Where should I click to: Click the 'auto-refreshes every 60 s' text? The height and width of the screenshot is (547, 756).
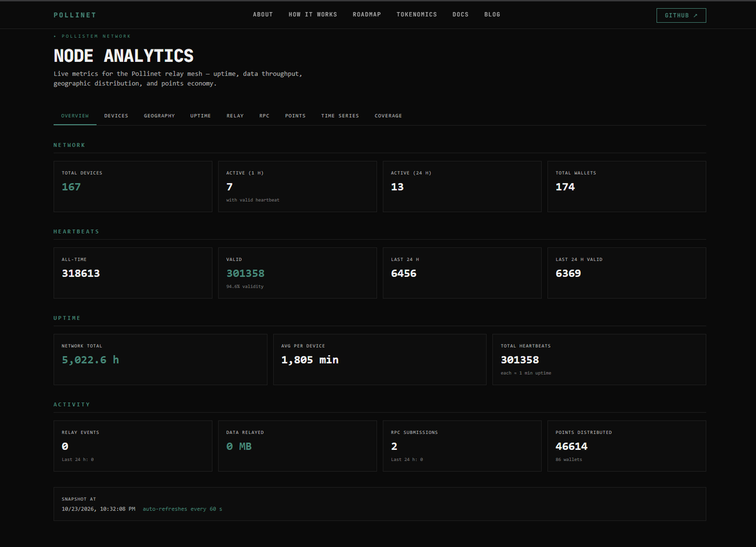(x=182, y=509)
